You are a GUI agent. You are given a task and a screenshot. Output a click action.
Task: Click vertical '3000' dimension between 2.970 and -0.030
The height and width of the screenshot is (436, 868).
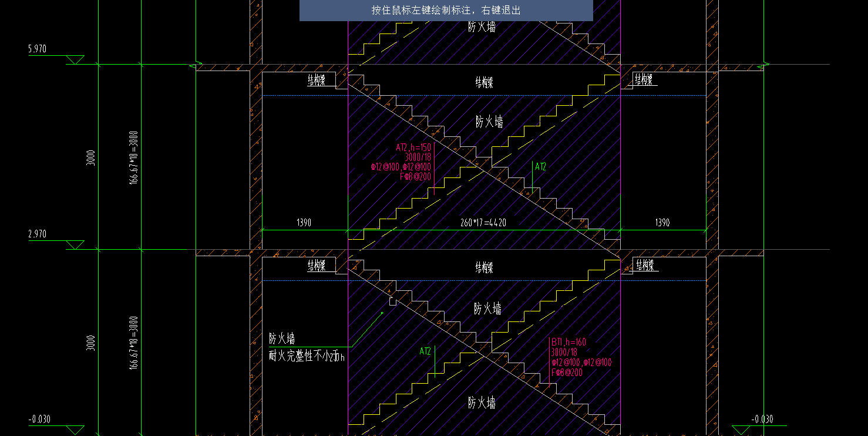[90, 343]
